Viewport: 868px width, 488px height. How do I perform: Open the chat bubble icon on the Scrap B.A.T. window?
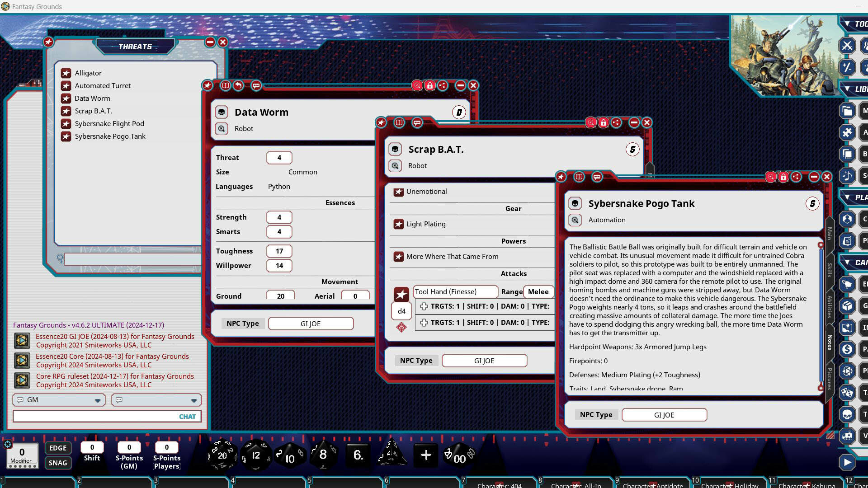click(x=417, y=122)
